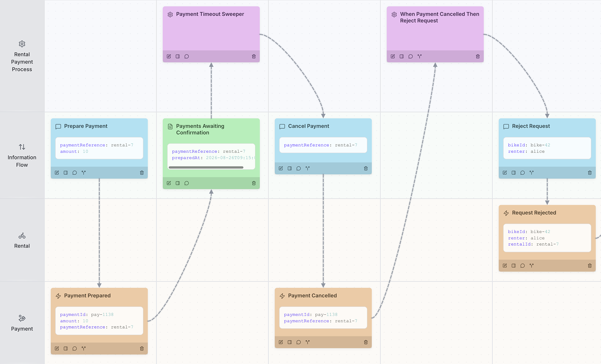The image size is (601, 364).
Task: Click the branch icon on Prepare Payment
Action: tap(84, 173)
